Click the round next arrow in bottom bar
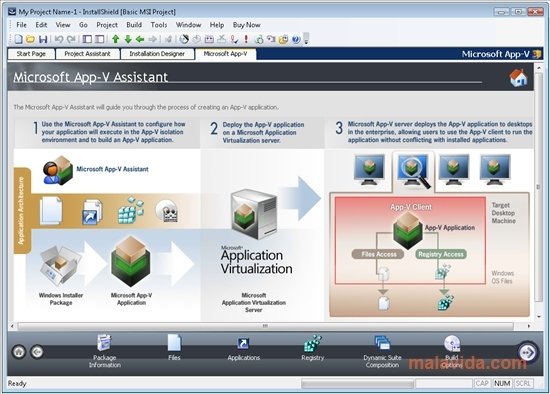This screenshot has width=550, height=394. tap(528, 352)
